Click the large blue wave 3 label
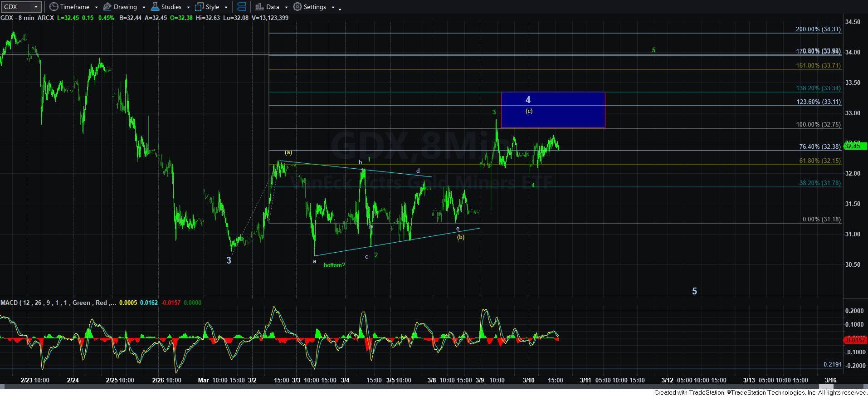 229,260
